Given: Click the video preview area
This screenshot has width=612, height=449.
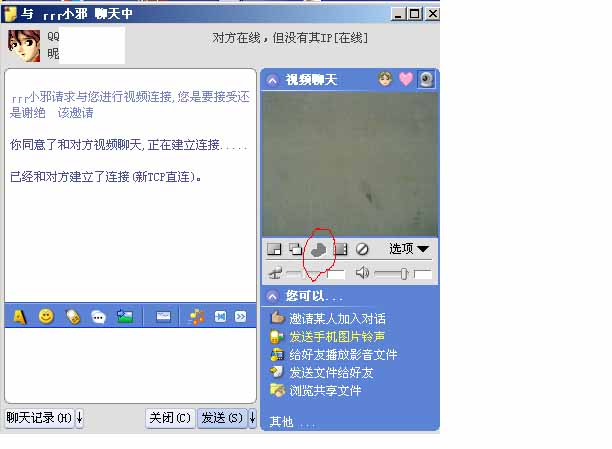Looking at the screenshot, I should 350,164.
